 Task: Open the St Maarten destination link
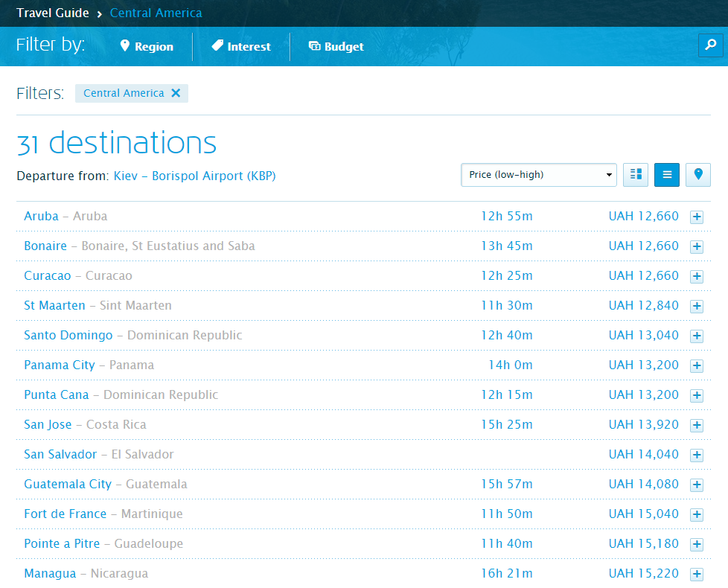pyautogui.click(x=55, y=305)
